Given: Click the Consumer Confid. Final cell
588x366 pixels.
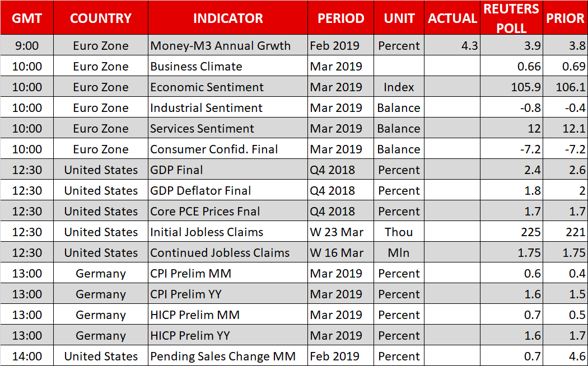Looking at the screenshot, I should pyautogui.click(x=214, y=149).
